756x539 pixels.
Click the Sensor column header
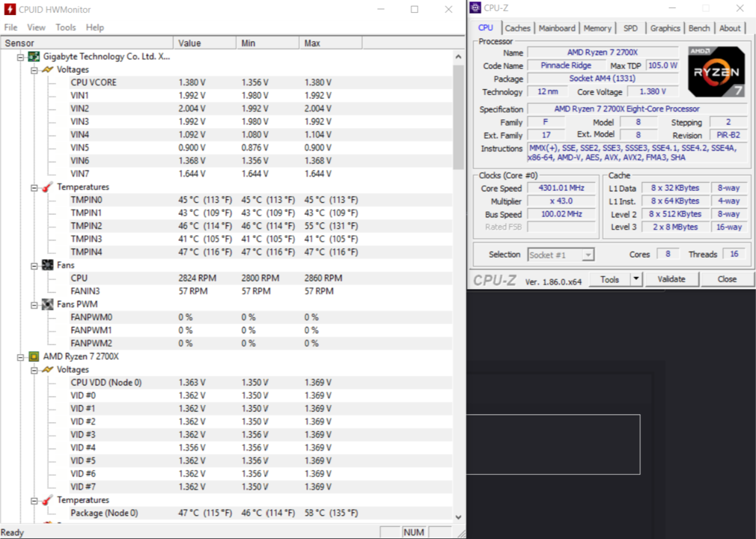click(x=87, y=43)
